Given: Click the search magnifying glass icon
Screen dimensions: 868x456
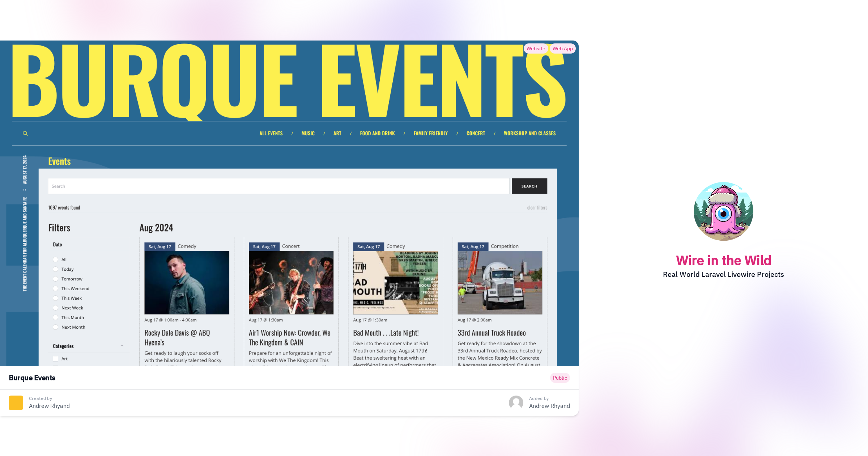Looking at the screenshot, I should (25, 133).
